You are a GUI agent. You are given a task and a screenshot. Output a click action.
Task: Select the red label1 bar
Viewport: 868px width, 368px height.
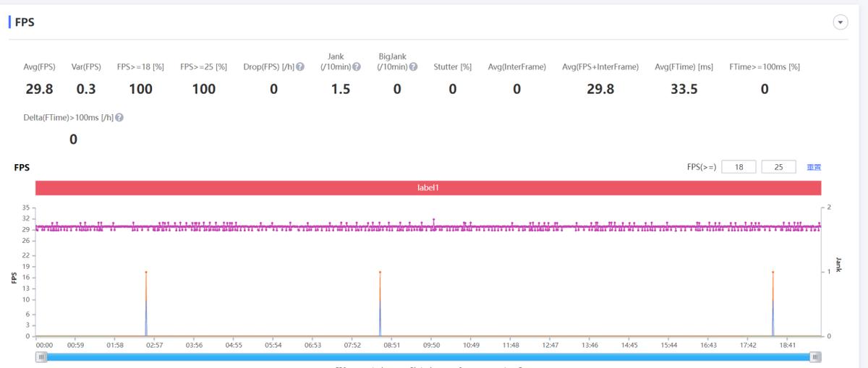(428, 187)
